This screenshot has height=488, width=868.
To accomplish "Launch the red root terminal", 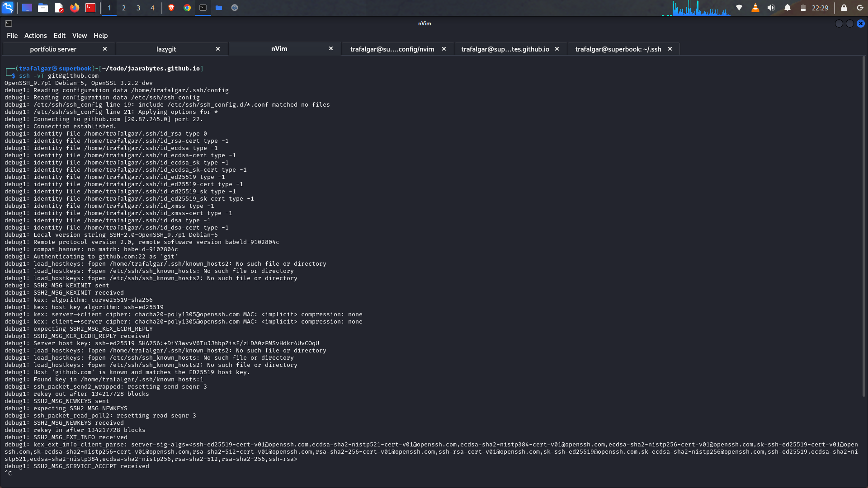I will click(90, 8).
